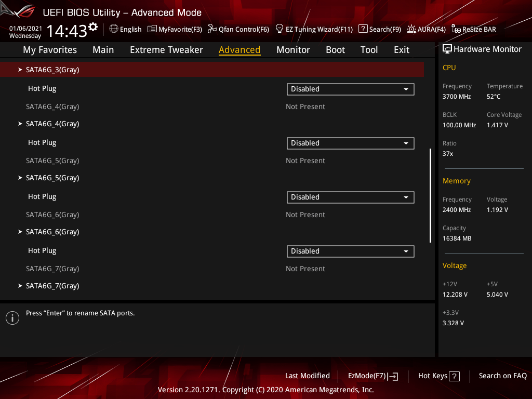This screenshot has width=532, height=399.
Task: Open Hot Plug dropdown under SATA6G_3
Action: pyautogui.click(x=351, y=89)
